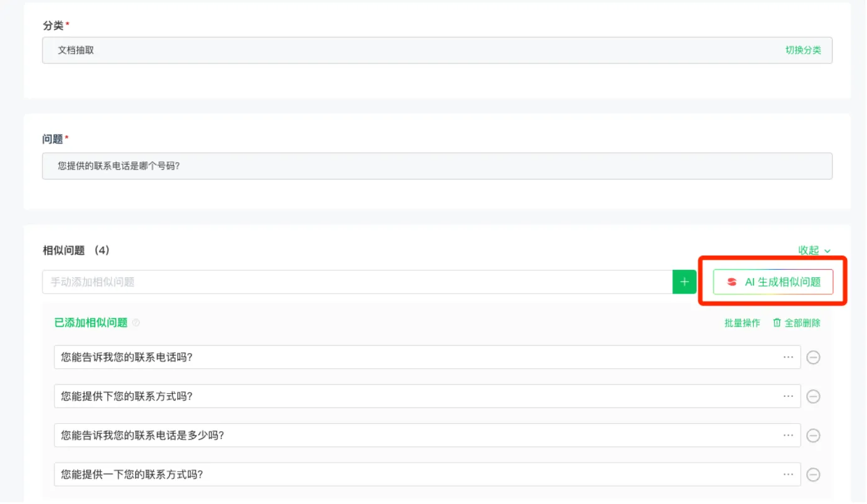This screenshot has width=867, height=504.
Task: Remove question 您能告诉我您的联系电话吗?
Action: click(x=813, y=357)
